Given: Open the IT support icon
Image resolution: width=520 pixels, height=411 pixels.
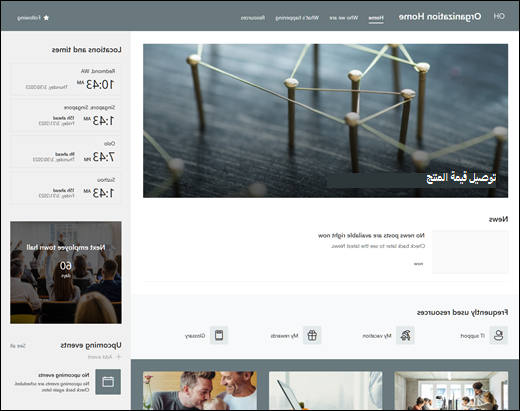Looking at the screenshot, I should 498,335.
